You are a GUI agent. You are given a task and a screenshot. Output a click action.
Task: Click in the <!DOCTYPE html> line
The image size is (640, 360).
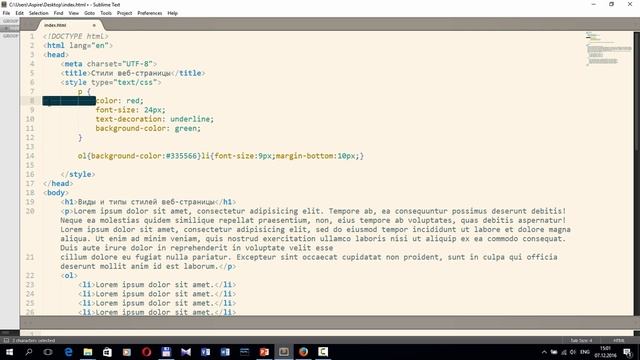[x=76, y=36]
